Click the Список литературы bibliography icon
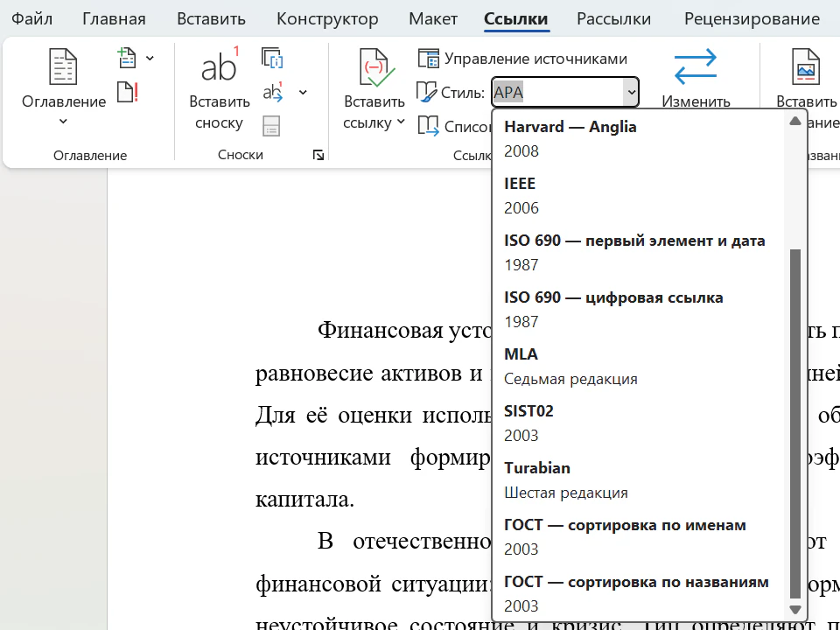The width and height of the screenshot is (840, 630). point(428,126)
